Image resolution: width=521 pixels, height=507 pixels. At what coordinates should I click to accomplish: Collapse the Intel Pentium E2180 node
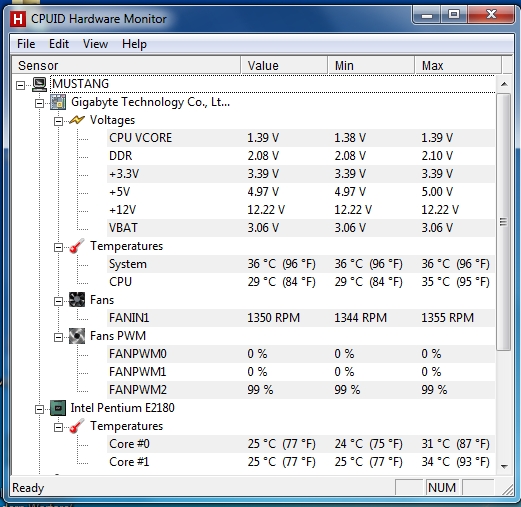point(39,409)
